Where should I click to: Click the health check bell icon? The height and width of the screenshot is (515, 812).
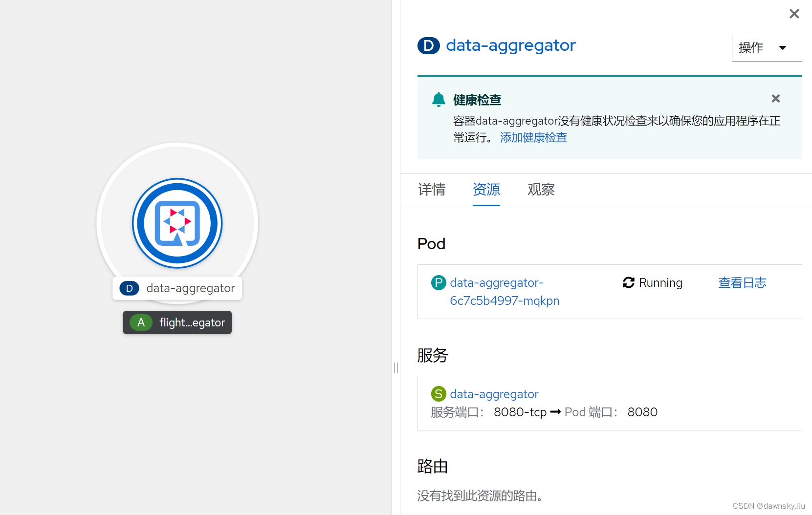[x=439, y=99]
